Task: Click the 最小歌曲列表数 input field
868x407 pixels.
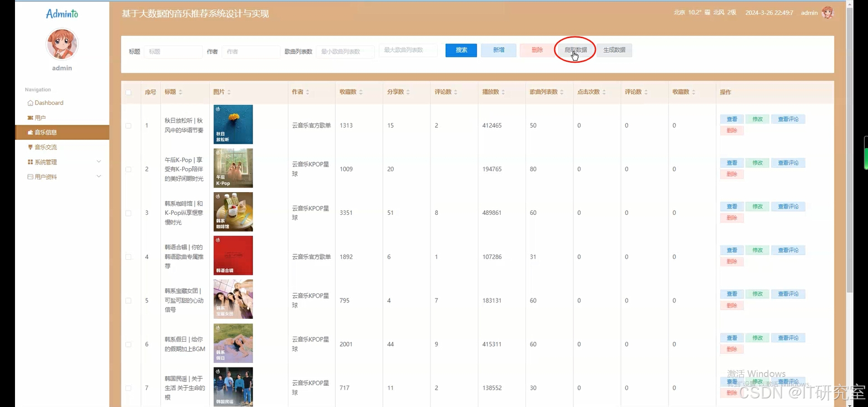Action: [345, 52]
